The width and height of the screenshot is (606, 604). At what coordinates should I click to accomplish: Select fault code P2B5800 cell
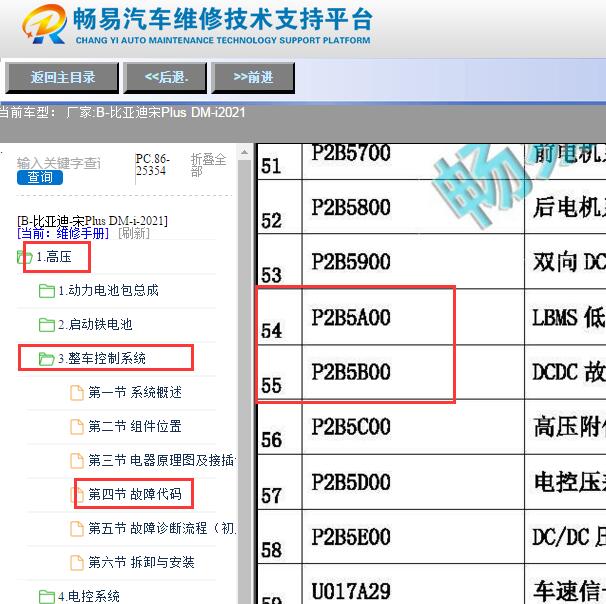click(x=413, y=207)
